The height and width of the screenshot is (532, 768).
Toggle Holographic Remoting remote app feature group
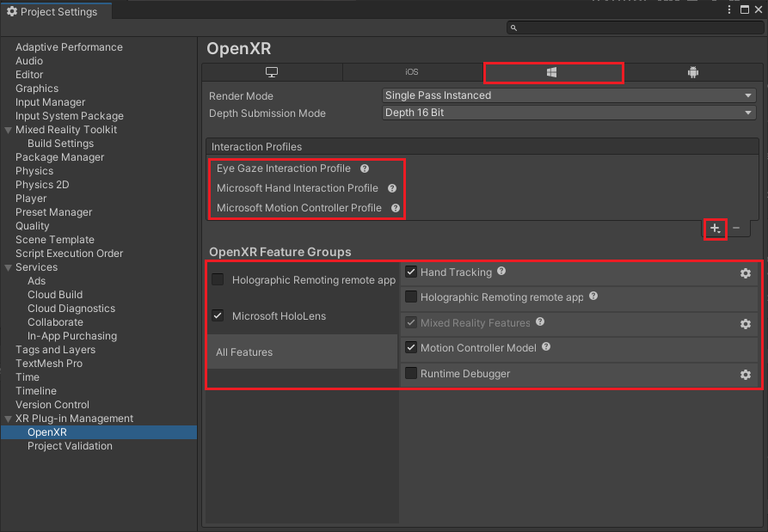coord(218,279)
